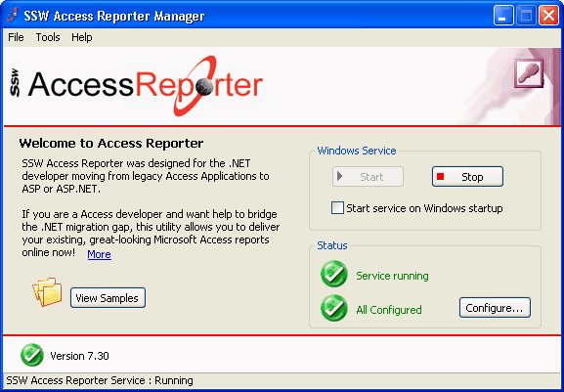Open the Help menu

coord(82,37)
